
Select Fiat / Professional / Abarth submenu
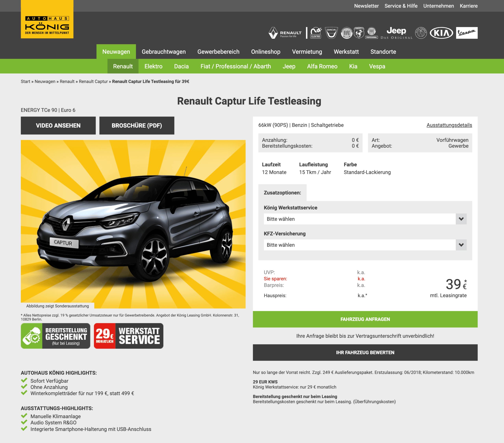click(235, 66)
